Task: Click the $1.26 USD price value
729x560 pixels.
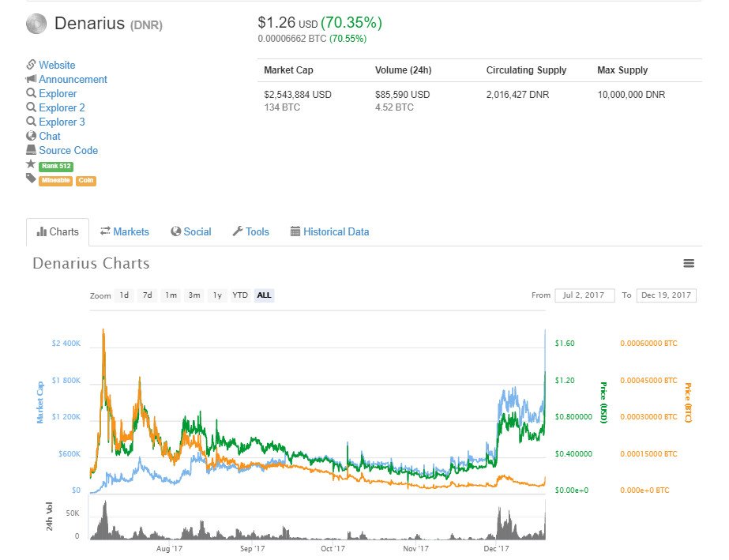Action: tap(287, 23)
